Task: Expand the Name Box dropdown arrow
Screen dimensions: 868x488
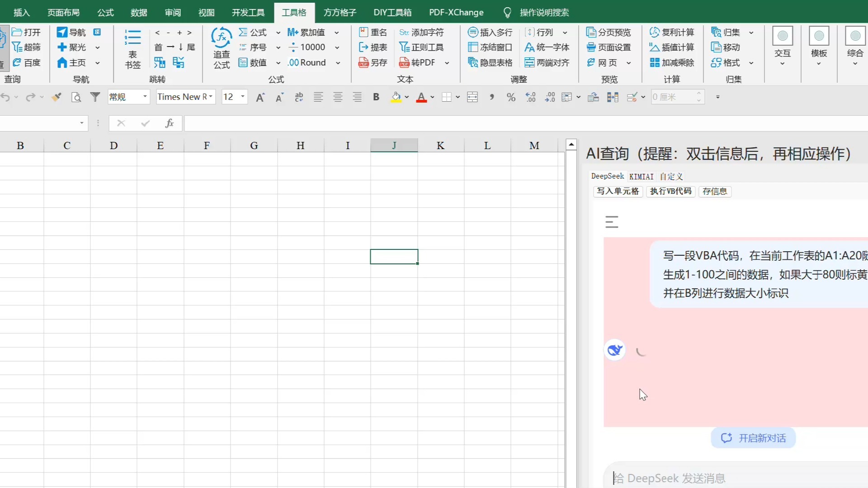Action: [82, 123]
